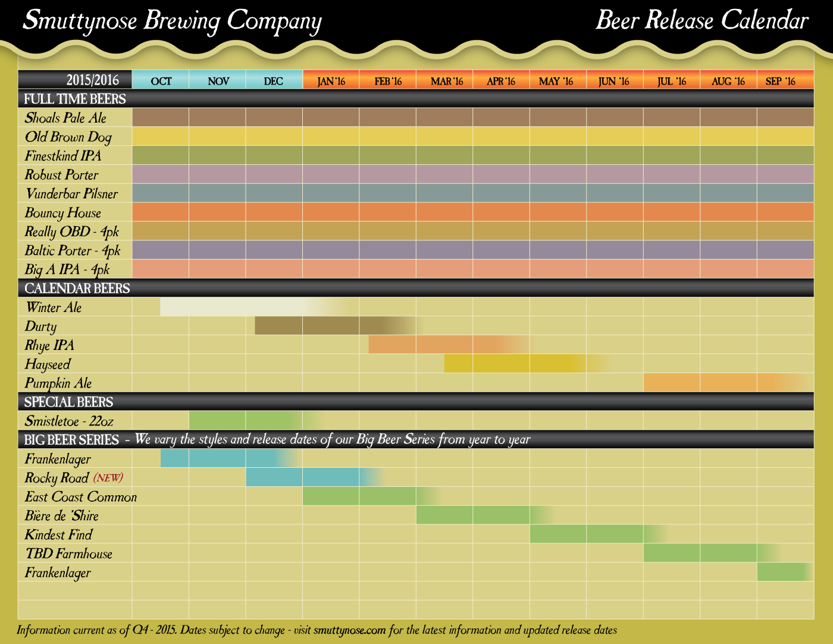Click the green Frankenlager bar in SEP '16
The height and width of the screenshot is (644, 833).
pyautogui.click(x=785, y=572)
